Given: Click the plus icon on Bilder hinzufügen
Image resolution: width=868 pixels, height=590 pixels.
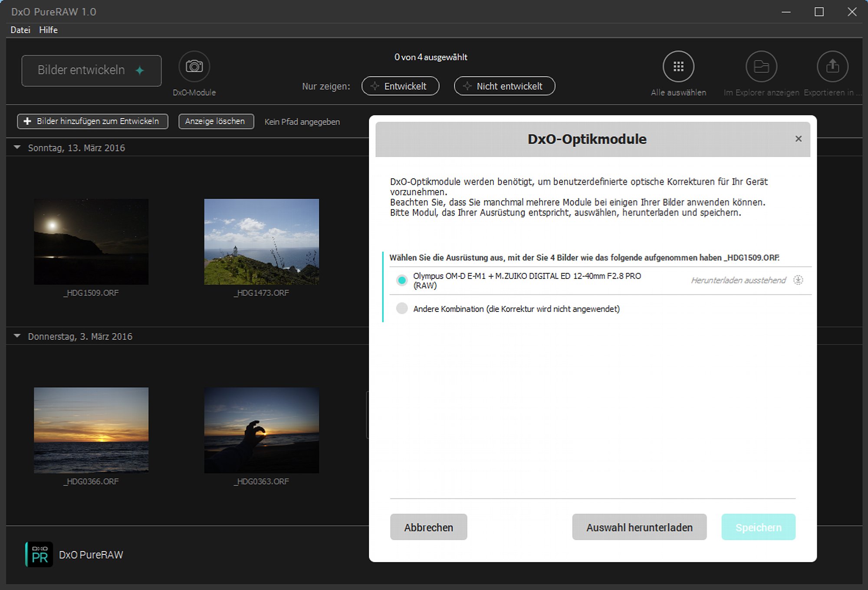Looking at the screenshot, I should 27,121.
